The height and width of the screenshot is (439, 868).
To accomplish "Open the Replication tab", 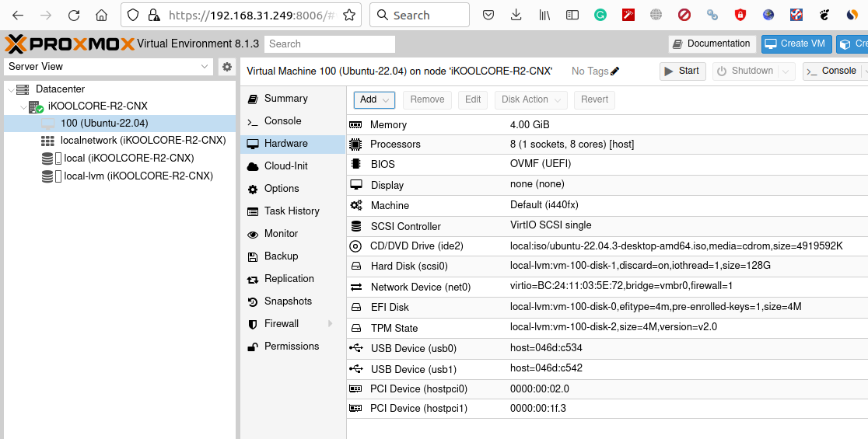I will [x=293, y=279].
